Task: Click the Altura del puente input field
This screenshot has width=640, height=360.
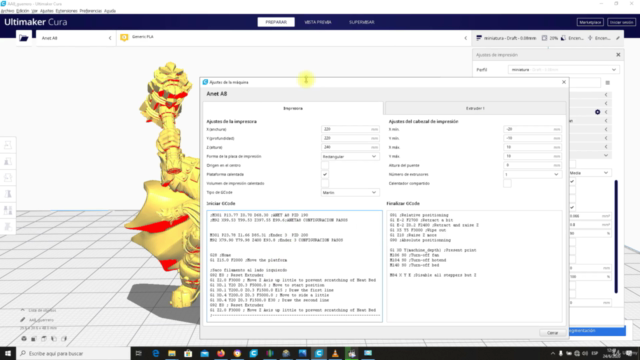Action: click(532, 165)
